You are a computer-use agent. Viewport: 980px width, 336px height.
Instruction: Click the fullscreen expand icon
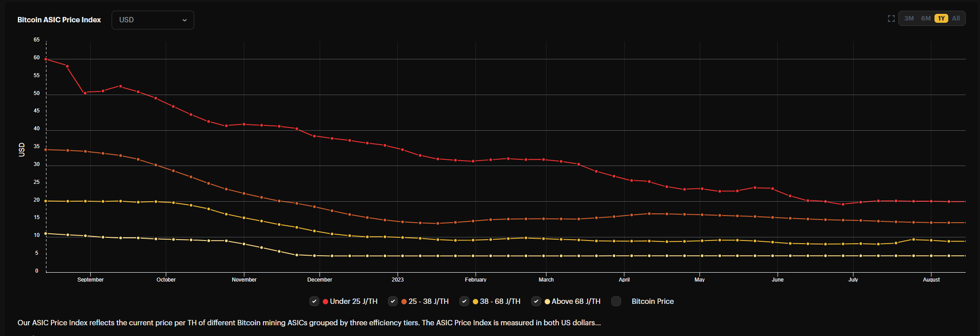point(891,18)
